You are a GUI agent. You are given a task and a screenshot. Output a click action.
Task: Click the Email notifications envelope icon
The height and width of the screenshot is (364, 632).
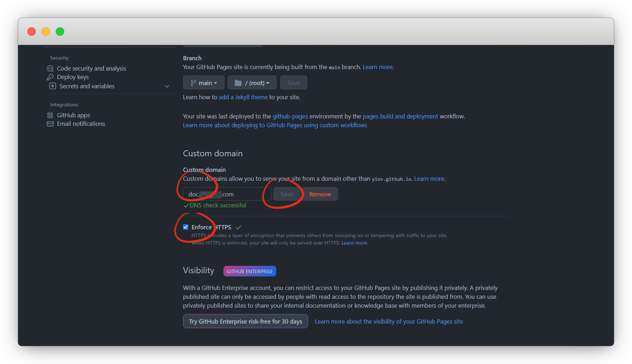pyautogui.click(x=50, y=124)
